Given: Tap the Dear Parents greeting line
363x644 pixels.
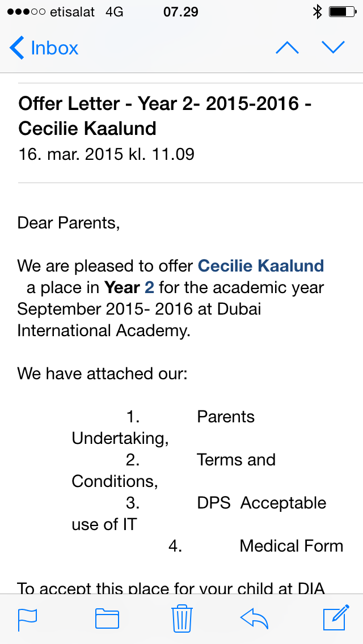Looking at the screenshot, I should click(69, 223).
